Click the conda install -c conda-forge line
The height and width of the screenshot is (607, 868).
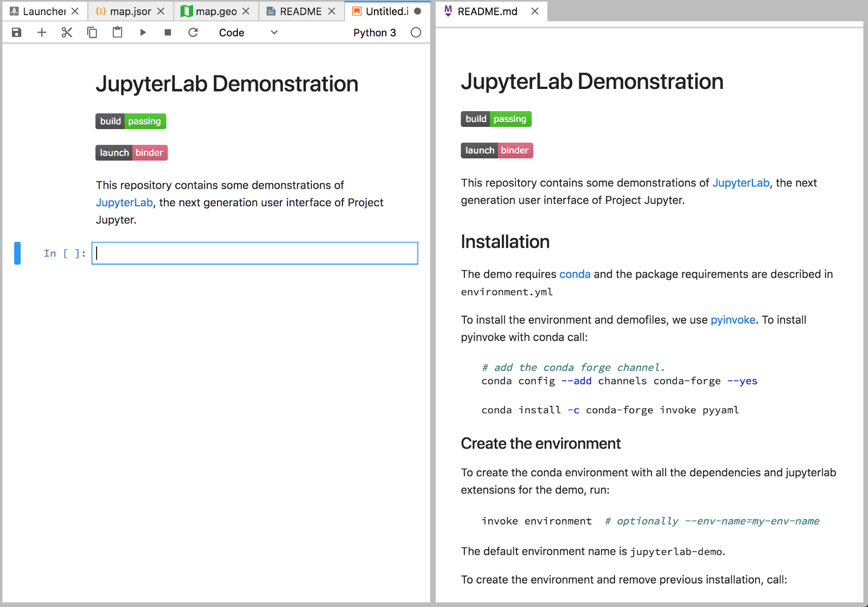pos(610,410)
